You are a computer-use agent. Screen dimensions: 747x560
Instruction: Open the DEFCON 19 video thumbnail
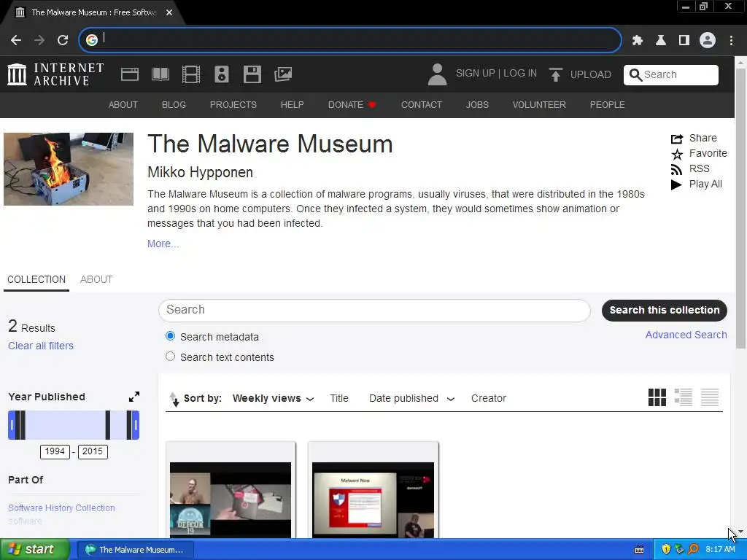[x=231, y=499]
